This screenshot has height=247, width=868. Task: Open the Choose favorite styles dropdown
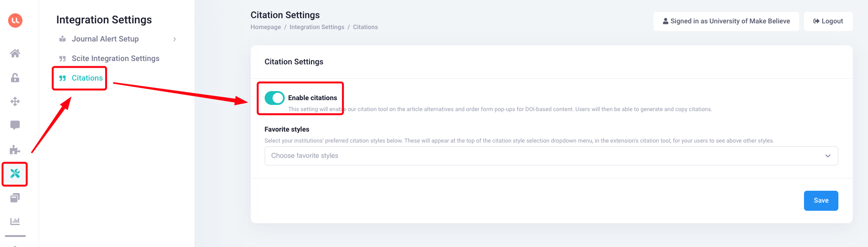pos(551,156)
